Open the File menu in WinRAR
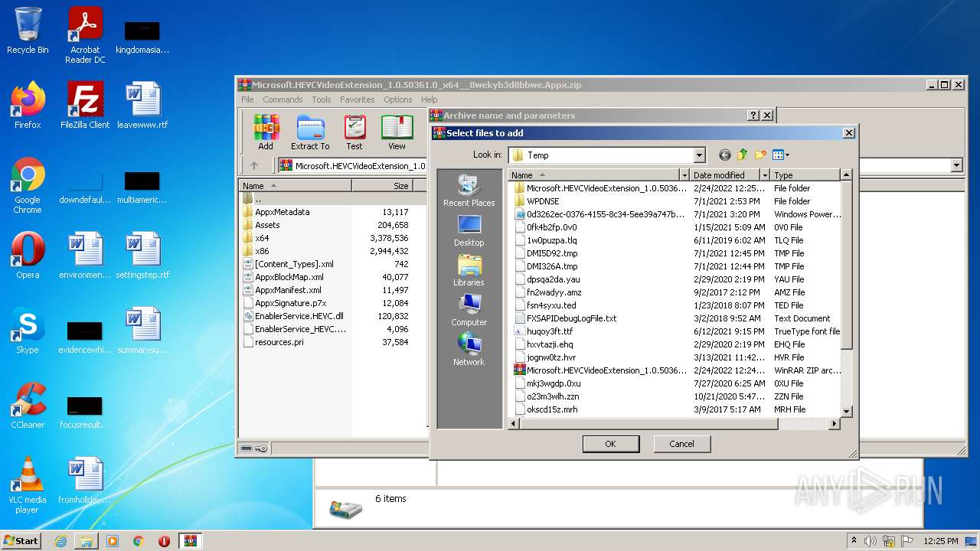This screenshot has width=980, height=551. 247,99
